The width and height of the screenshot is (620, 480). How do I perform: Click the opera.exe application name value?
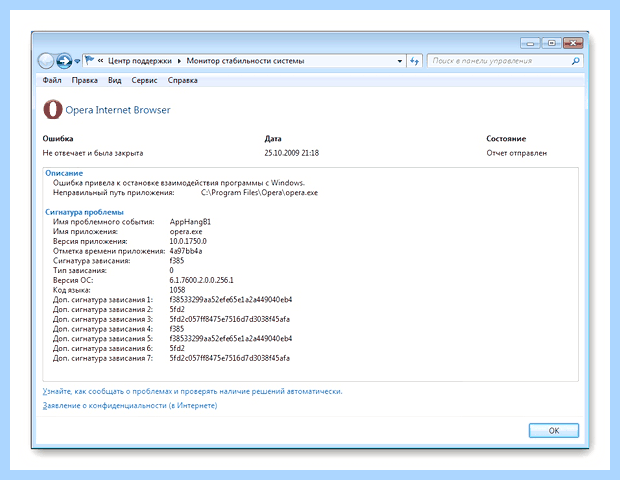click(186, 232)
